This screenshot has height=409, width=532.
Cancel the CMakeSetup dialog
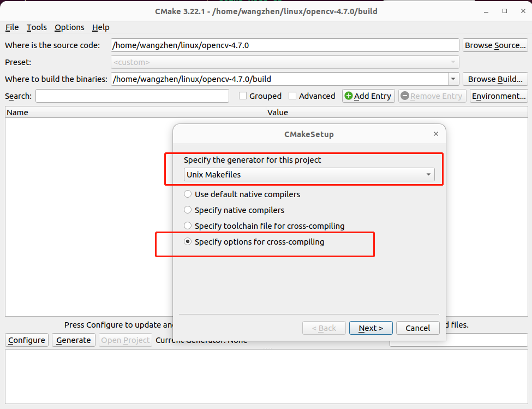[x=417, y=328]
